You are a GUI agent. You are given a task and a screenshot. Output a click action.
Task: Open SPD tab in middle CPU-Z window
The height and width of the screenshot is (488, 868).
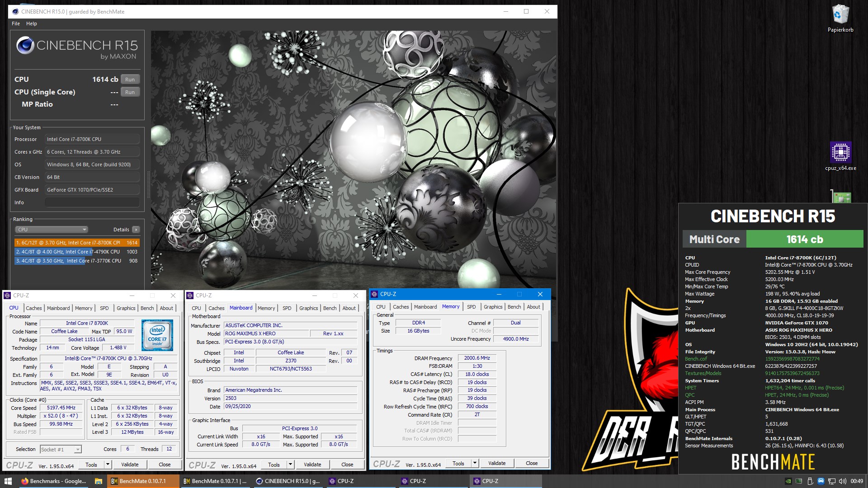click(287, 308)
